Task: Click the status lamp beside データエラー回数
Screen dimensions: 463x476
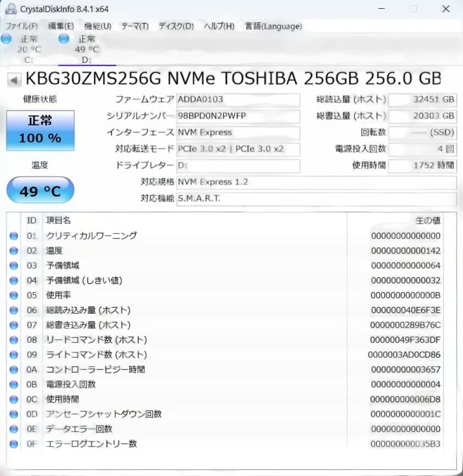Action: (x=13, y=429)
